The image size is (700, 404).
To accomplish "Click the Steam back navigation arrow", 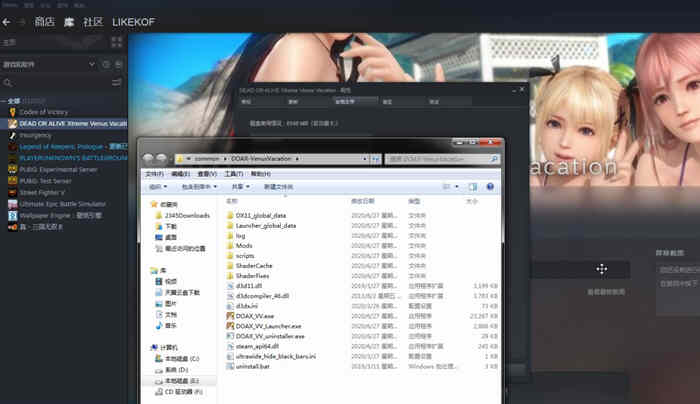I will 7,20.
